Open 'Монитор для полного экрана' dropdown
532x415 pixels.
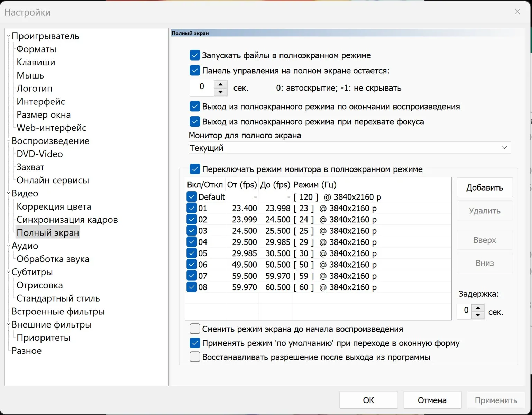(x=349, y=148)
